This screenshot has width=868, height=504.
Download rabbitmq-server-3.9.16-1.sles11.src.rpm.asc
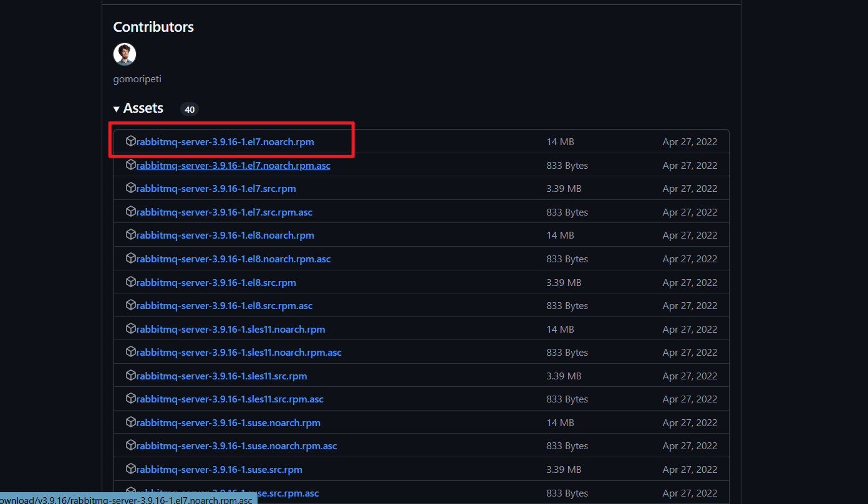point(230,399)
